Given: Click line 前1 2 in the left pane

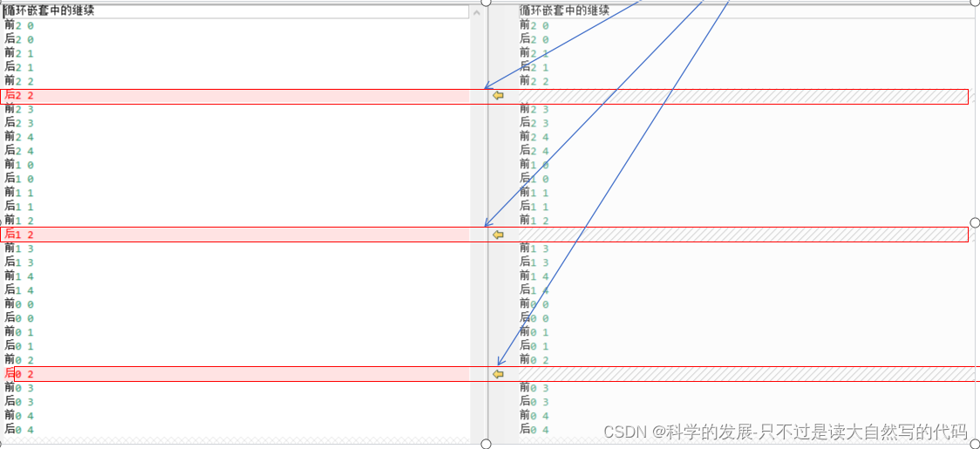Looking at the screenshot, I should [x=19, y=221].
